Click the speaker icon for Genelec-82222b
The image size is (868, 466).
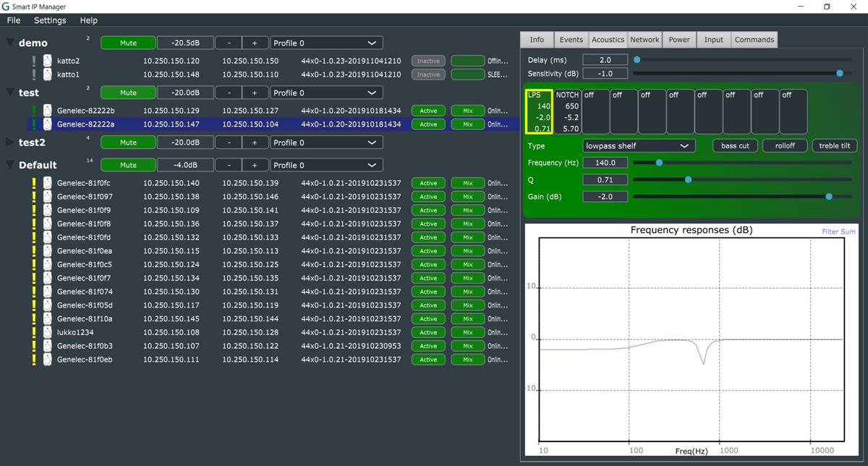click(47, 111)
